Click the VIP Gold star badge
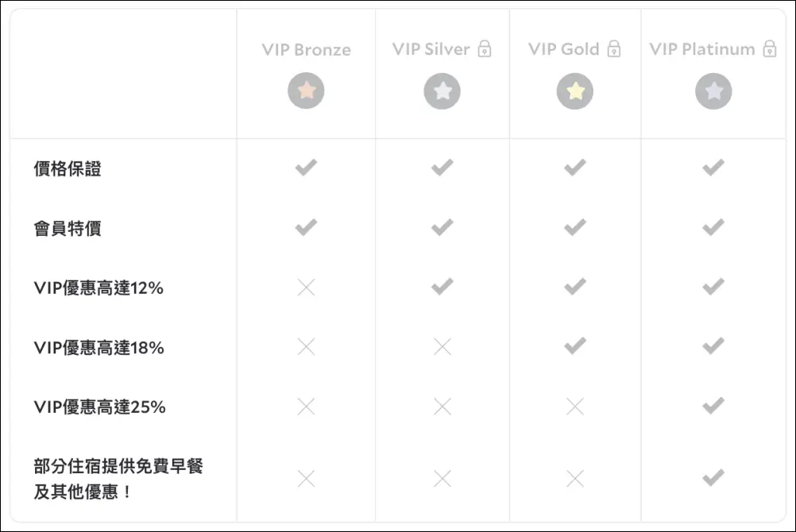The width and height of the screenshot is (796, 532). point(575,91)
